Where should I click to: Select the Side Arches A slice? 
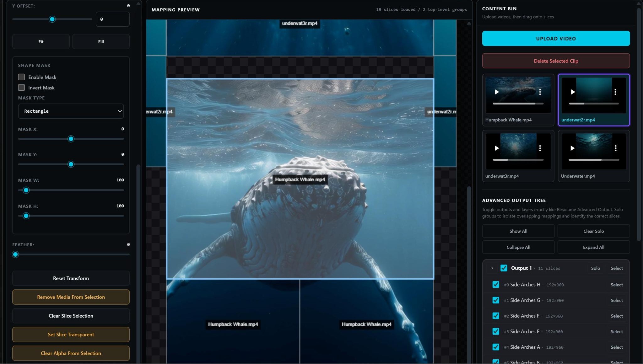tap(617, 347)
